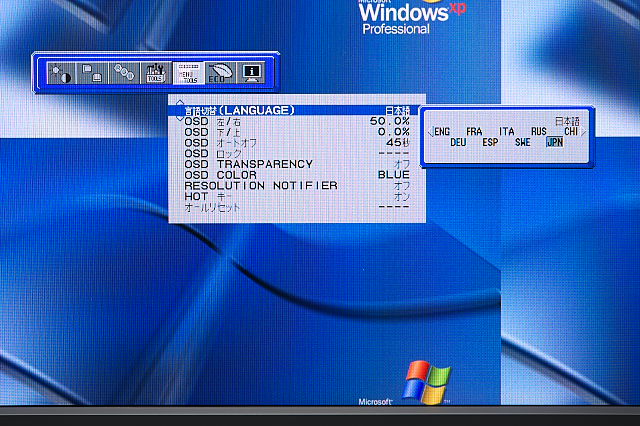Image resolution: width=640 pixels, height=426 pixels.
Task: Select the OSD auto-off 45 seconds row
Action: pyautogui.click(x=297, y=142)
